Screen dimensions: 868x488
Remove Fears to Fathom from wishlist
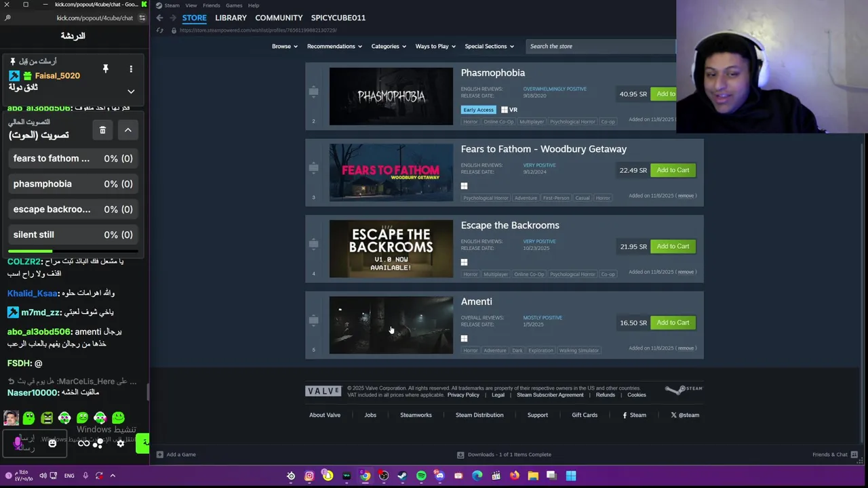(x=686, y=196)
